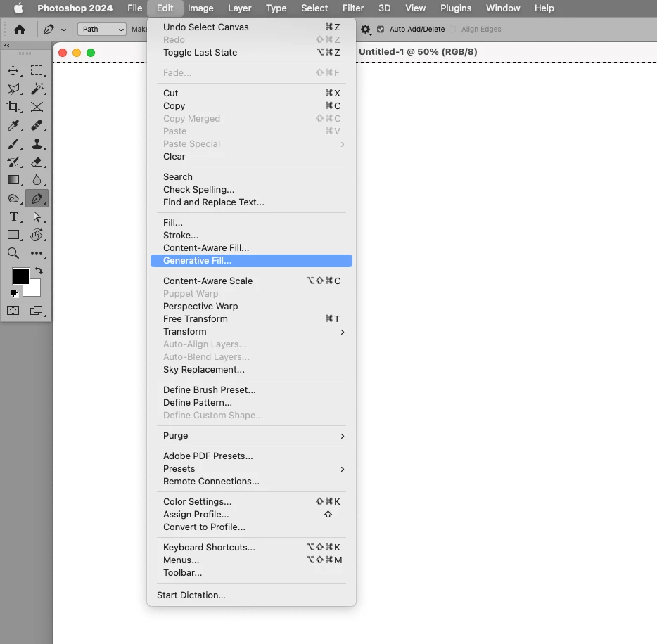
Task: Open the Apple menu
Action: tap(18, 8)
